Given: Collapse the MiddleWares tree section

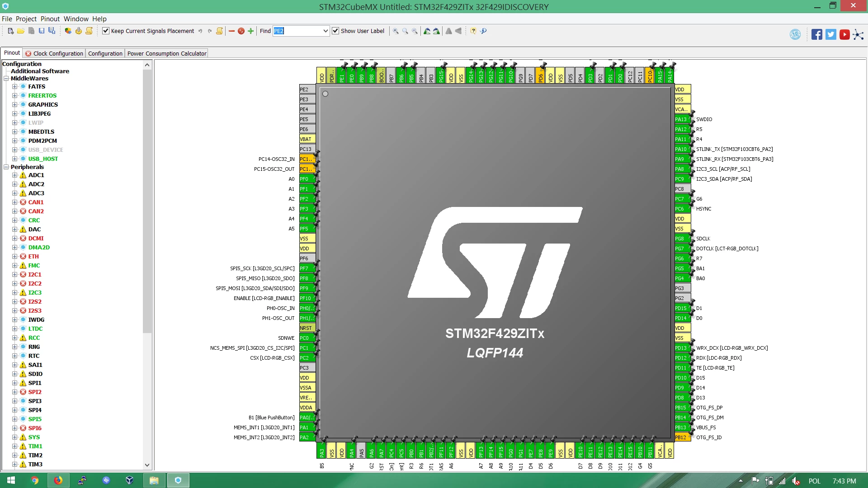Looking at the screenshot, I should pyautogui.click(x=6, y=78).
